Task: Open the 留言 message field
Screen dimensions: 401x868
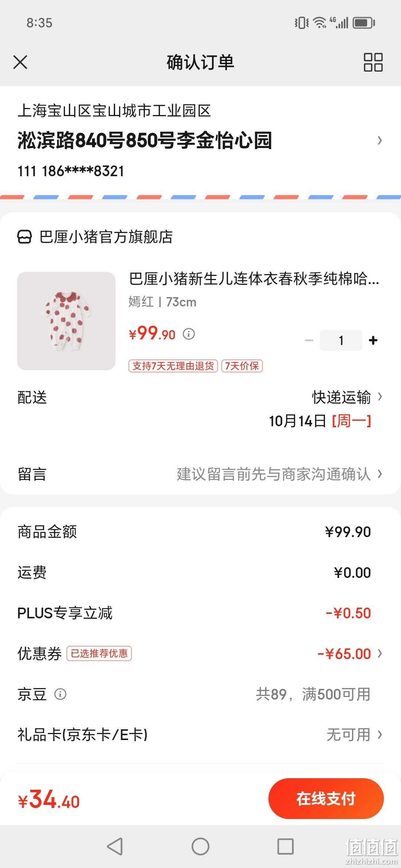Action: (x=200, y=474)
